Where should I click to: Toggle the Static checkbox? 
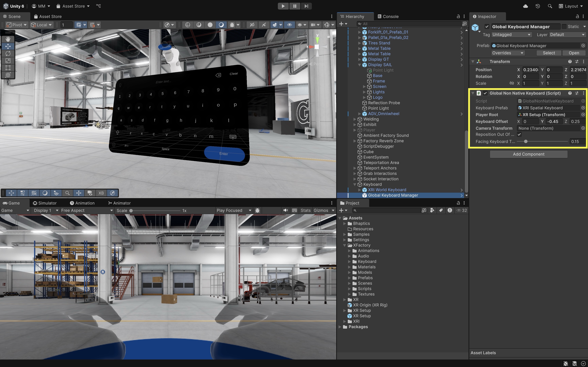click(x=564, y=27)
